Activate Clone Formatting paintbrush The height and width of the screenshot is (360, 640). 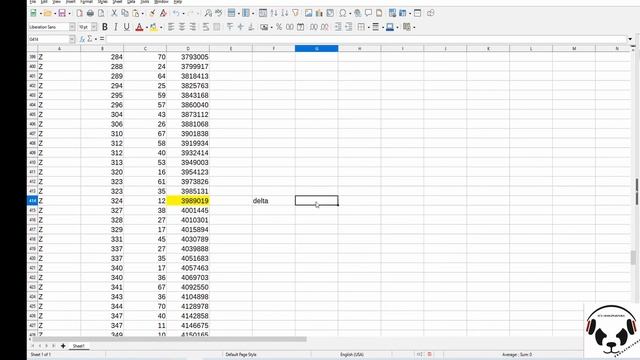pos(152,13)
